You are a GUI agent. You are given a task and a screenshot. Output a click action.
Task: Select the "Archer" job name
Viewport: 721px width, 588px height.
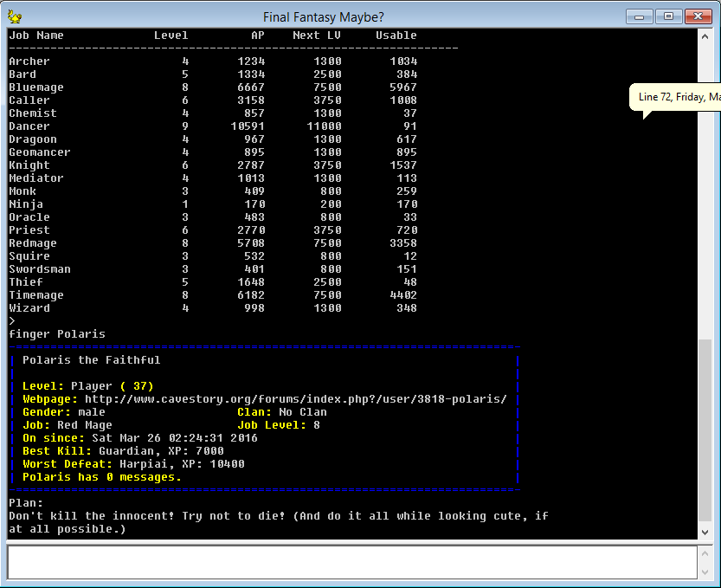tap(29, 61)
